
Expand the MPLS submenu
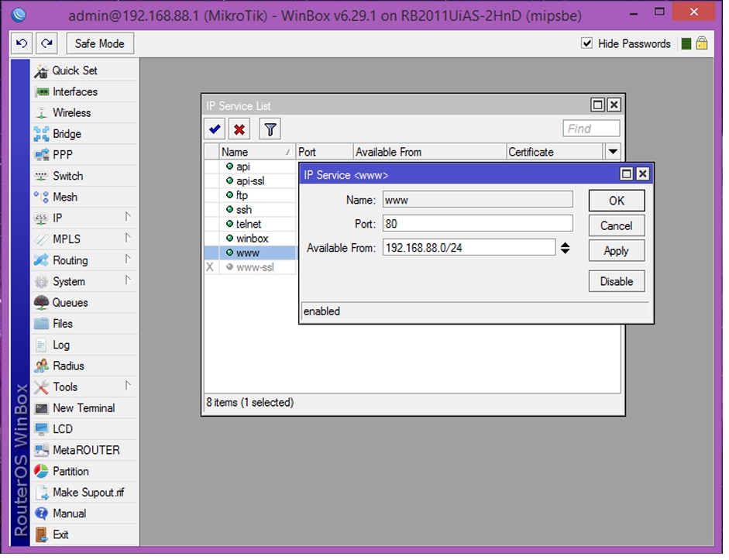85,239
